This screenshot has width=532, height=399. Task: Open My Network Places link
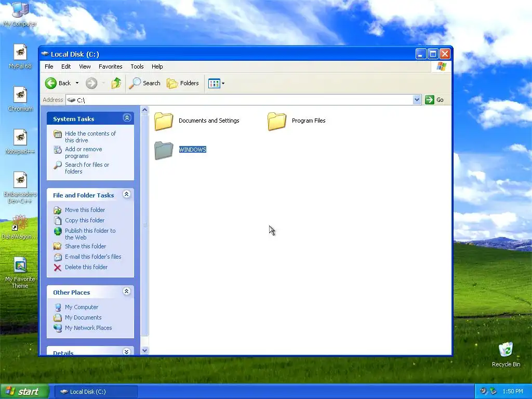88,328
